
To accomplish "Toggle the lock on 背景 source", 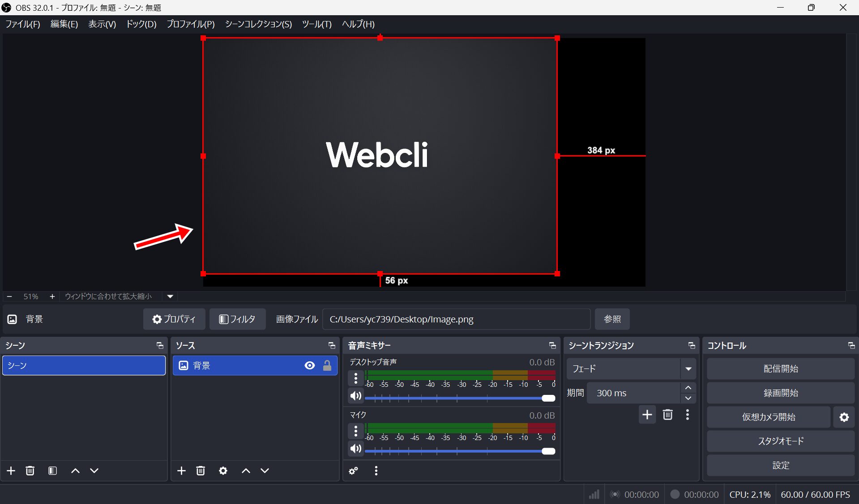I will click(x=327, y=365).
